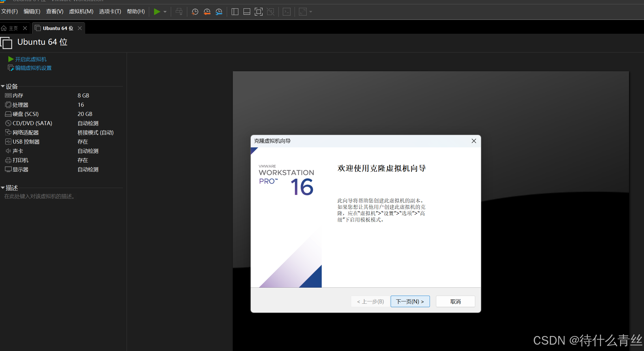Click the take snapshot clock icon
The image size is (644, 351).
click(x=195, y=12)
